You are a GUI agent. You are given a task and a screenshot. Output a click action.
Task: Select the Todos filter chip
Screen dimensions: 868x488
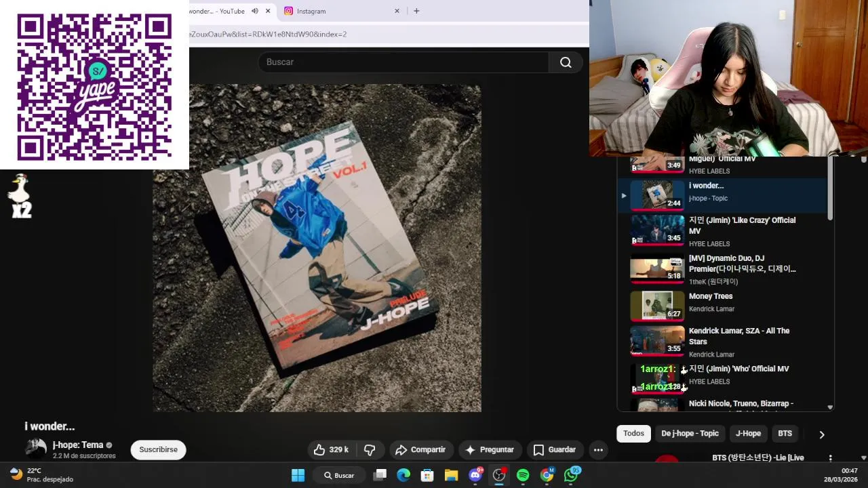click(x=633, y=434)
